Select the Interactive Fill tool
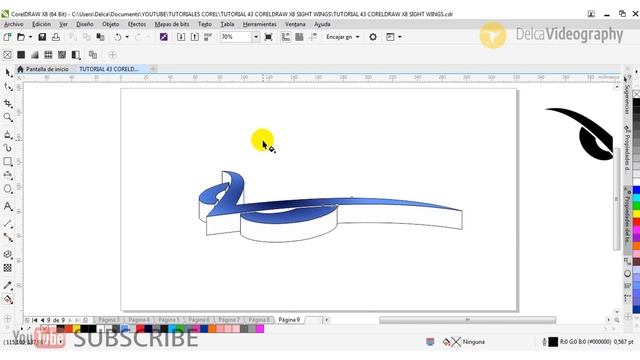Image resolution: width=640 pixels, height=360 pixels. click(8, 300)
